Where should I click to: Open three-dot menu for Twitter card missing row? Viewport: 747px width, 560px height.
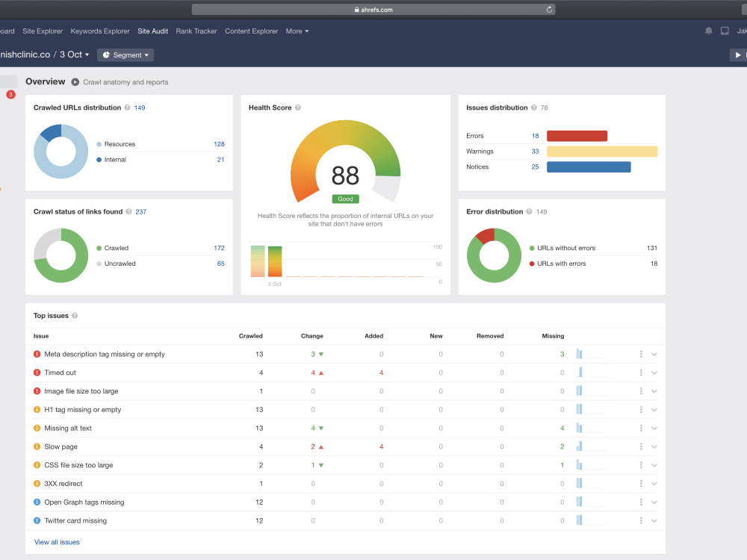pyautogui.click(x=641, y=520)
